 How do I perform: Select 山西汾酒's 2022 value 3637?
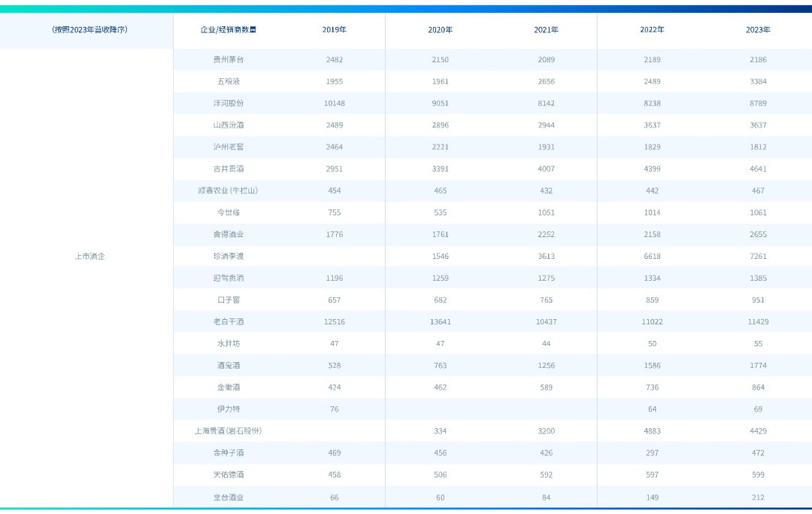(652, 125)
